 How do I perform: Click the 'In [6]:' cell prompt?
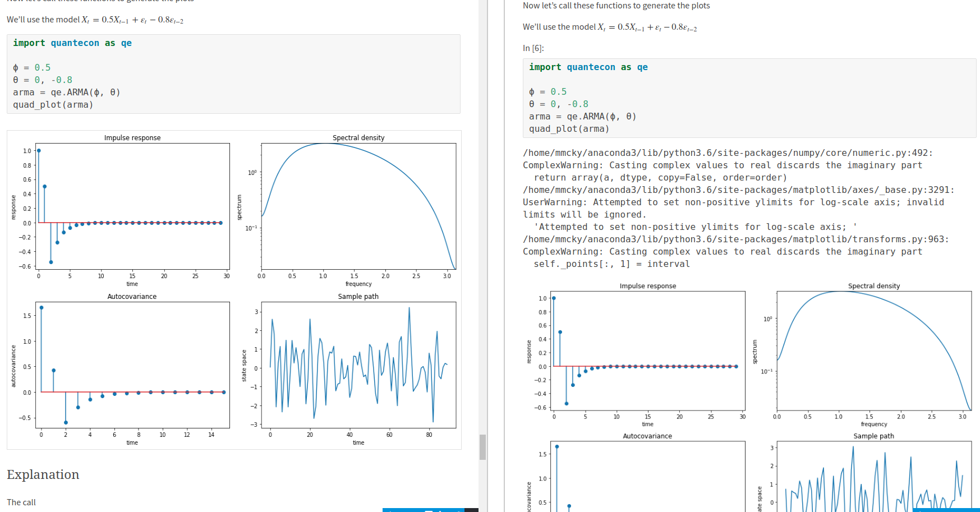[533, 48]
